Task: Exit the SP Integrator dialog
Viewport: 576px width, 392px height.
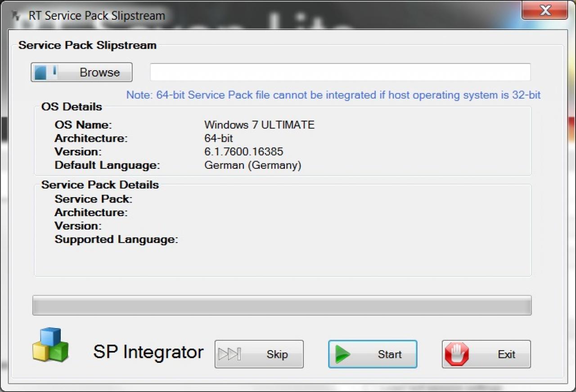Action: point(486,354)
